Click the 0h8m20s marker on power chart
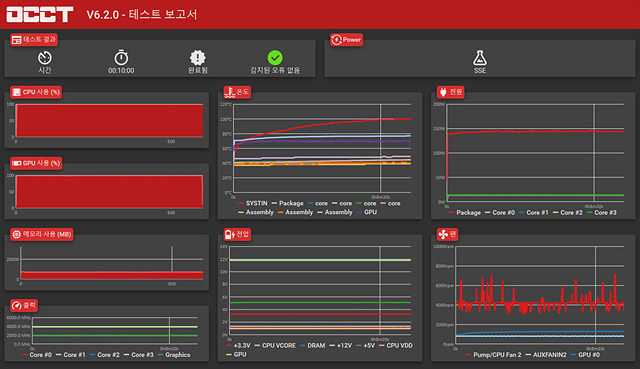 coord(593,207)
